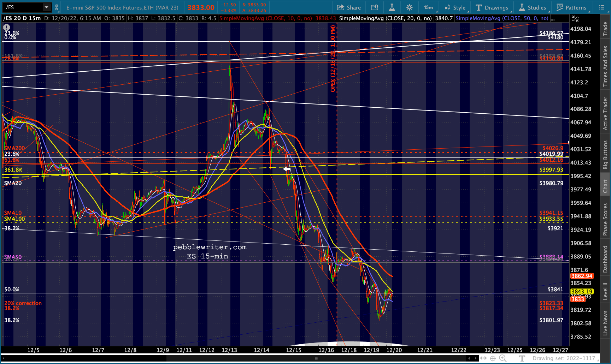Click the horizontal chart scrollbar thumb

coord(316,358)
